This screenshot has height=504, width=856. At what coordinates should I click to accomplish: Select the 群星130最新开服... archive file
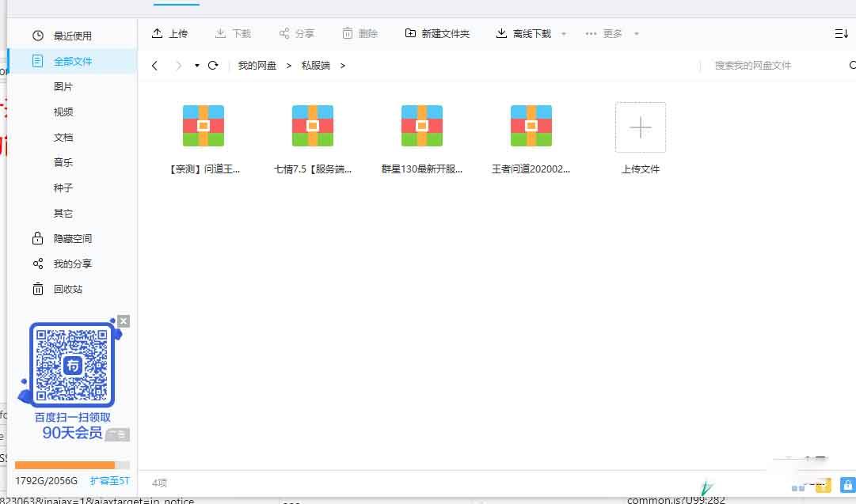(422, 139)
